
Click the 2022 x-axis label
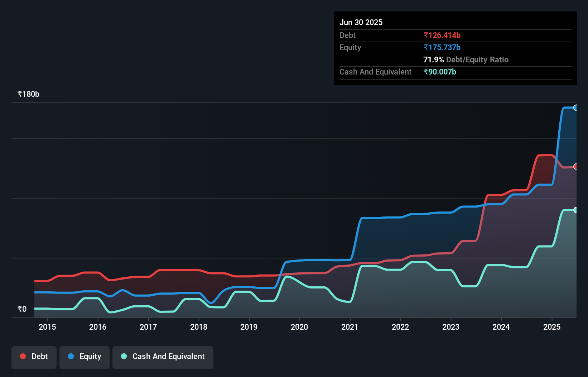point(400,327)
